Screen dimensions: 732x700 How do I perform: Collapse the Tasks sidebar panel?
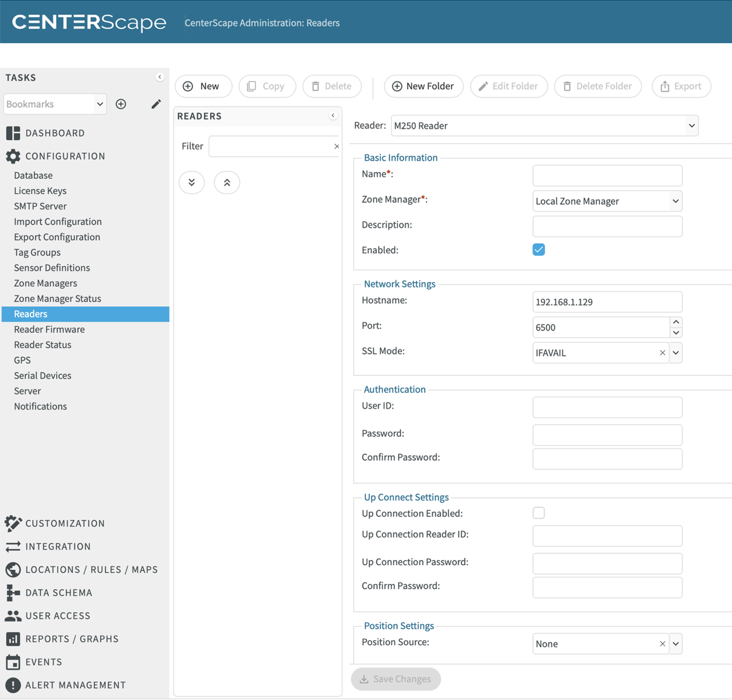click(x=160, y=77)
